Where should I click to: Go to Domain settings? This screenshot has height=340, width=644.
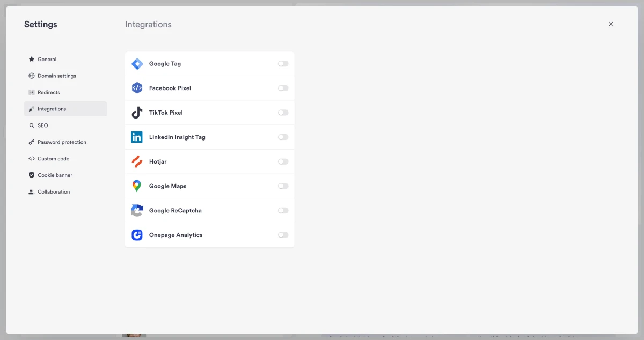[x=65, y=76]
